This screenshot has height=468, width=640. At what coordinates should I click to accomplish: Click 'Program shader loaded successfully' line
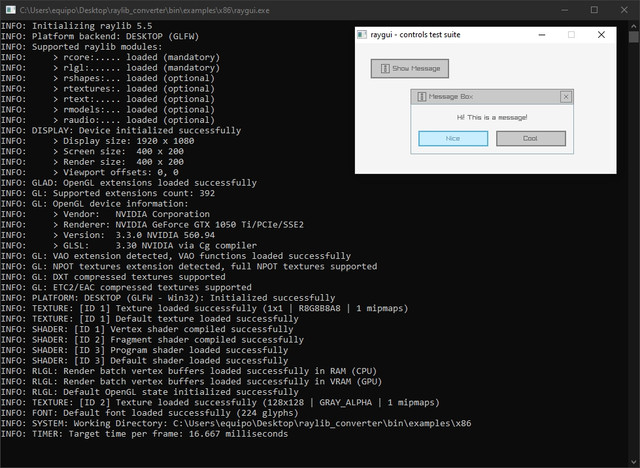pyautogui.click(x=144, y=350)
